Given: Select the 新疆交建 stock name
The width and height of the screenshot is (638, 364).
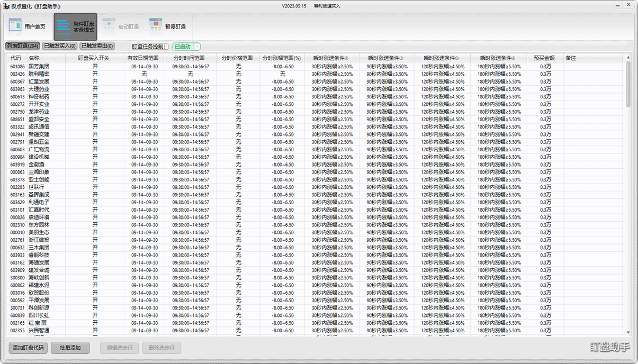Looking at the screenshot, I should 39,134.
